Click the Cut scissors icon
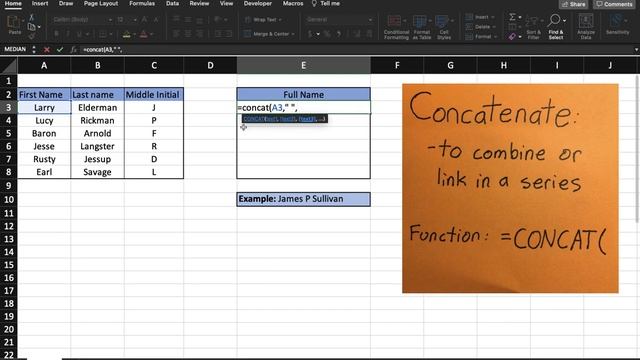Image resolution: width=640 pixels, height=360 pixels. click(x=31, y=18)
